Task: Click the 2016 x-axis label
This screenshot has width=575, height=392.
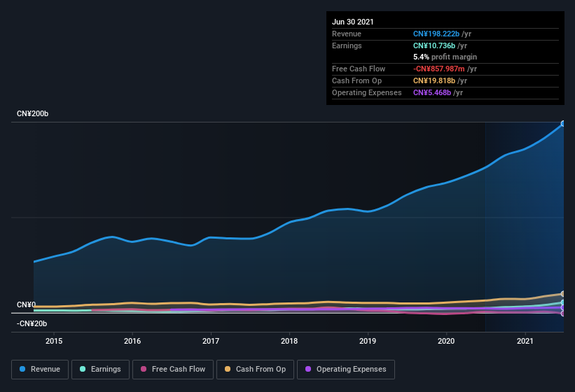Action: pyautogui.click(x=132, y=341)
